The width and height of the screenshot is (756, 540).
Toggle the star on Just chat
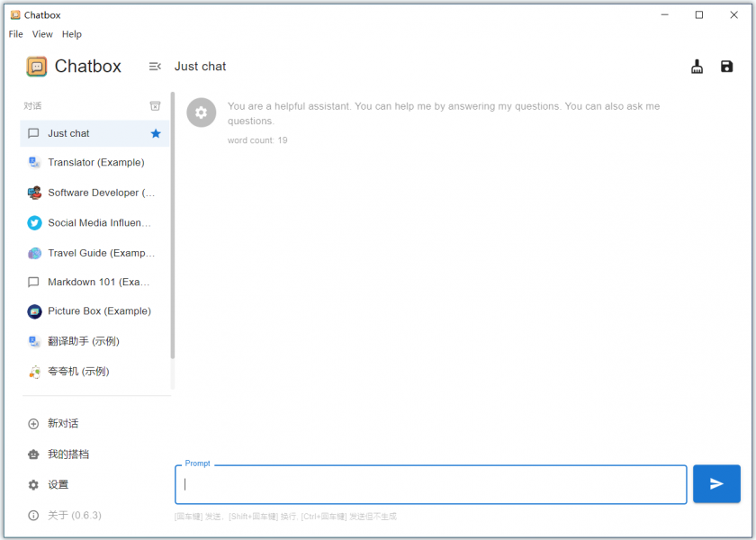click(x=156, y=133)
